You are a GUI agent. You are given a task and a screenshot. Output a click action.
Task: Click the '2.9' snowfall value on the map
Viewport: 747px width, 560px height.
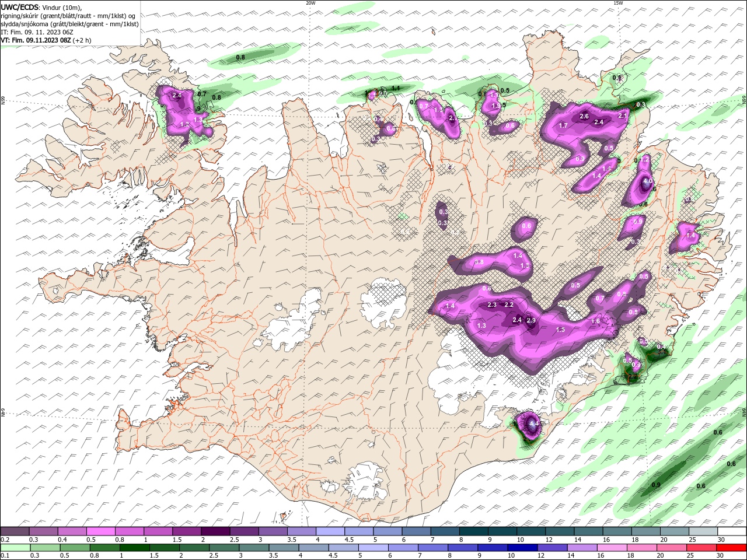pos(531,320)
